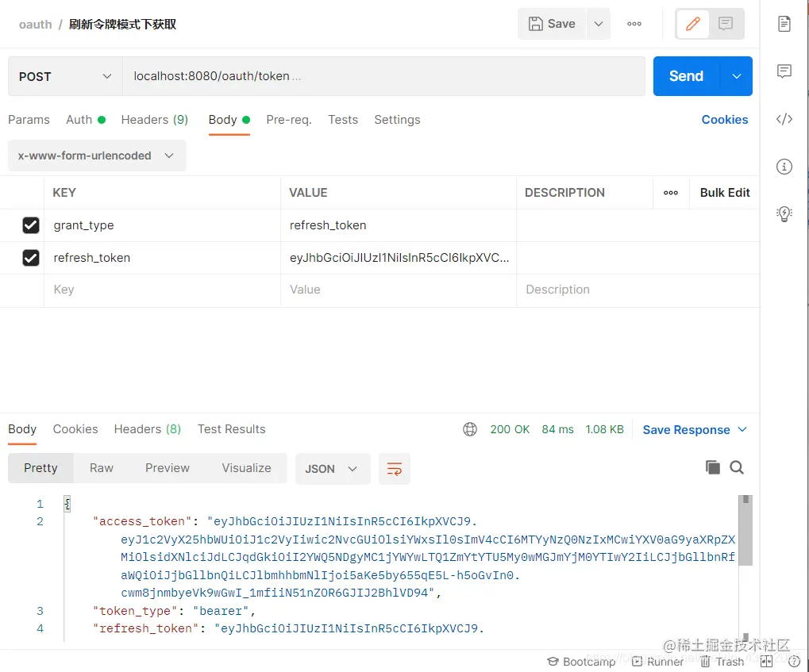
Task: Open the Tests tab
Action: (x=343, y=120)
